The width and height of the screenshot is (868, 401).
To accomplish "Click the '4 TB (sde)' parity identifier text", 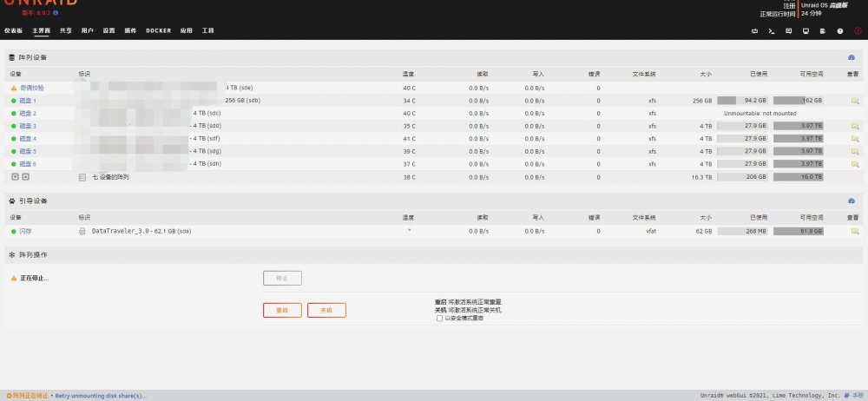I will 240,88.
